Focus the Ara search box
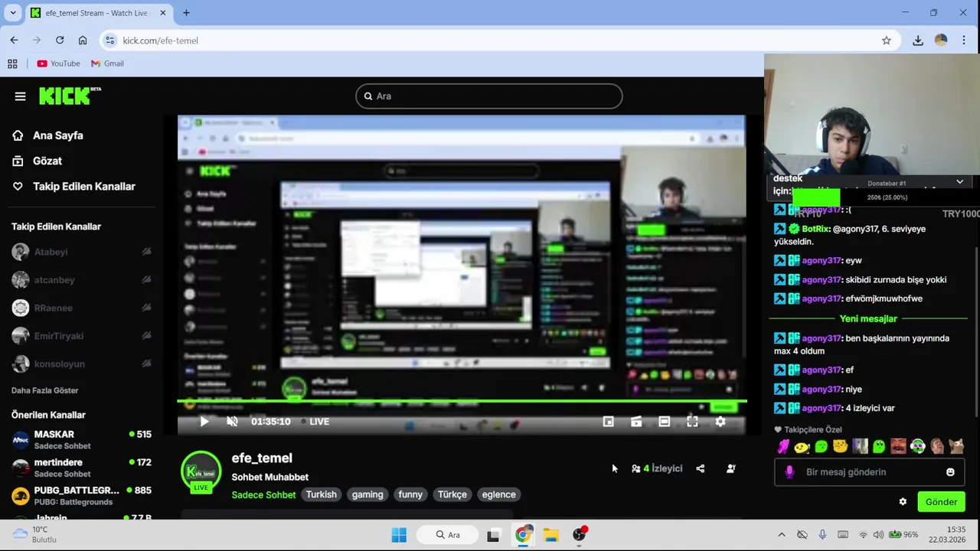The width and height of the screenshot is (980, 551). point(488,96)
